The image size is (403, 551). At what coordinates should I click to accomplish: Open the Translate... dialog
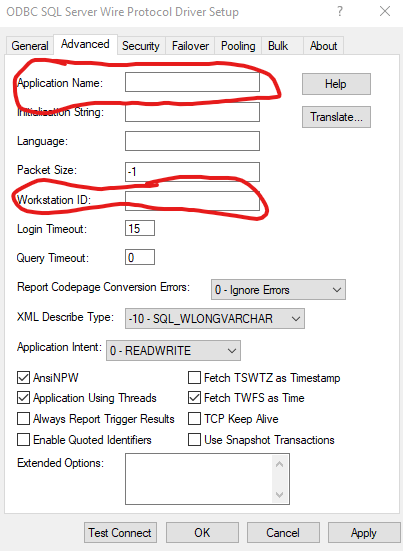[x=336, y=117]
